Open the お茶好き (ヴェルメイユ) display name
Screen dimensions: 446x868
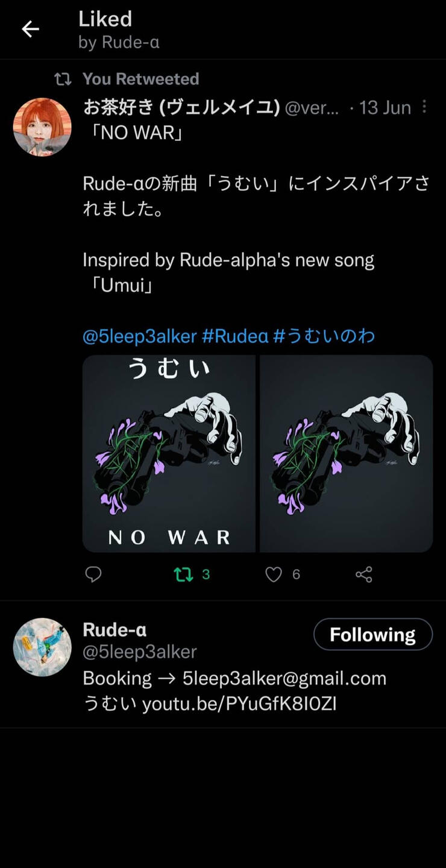coord(181,108)
